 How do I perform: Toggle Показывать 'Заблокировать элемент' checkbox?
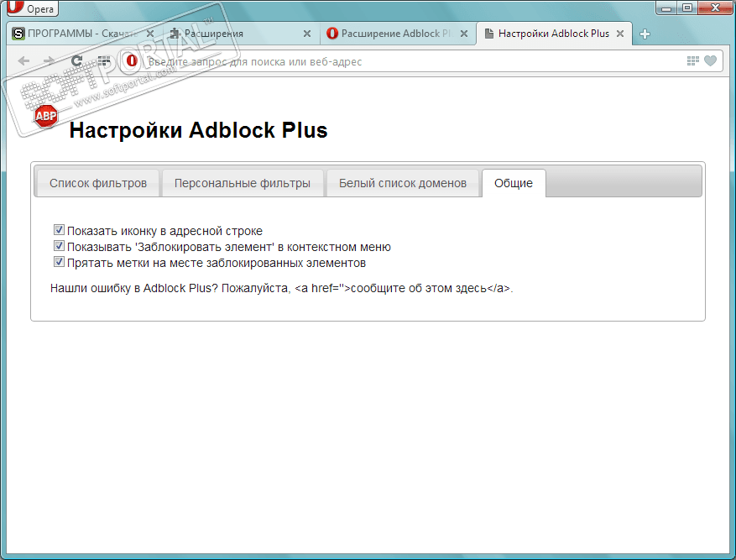click(59, 245)
